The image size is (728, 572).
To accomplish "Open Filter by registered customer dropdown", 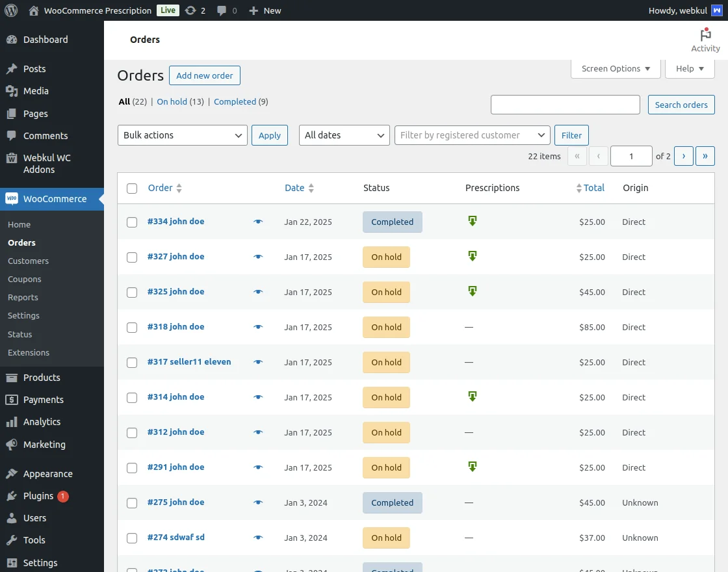I will pyautogui.click(x=472, y=135).
